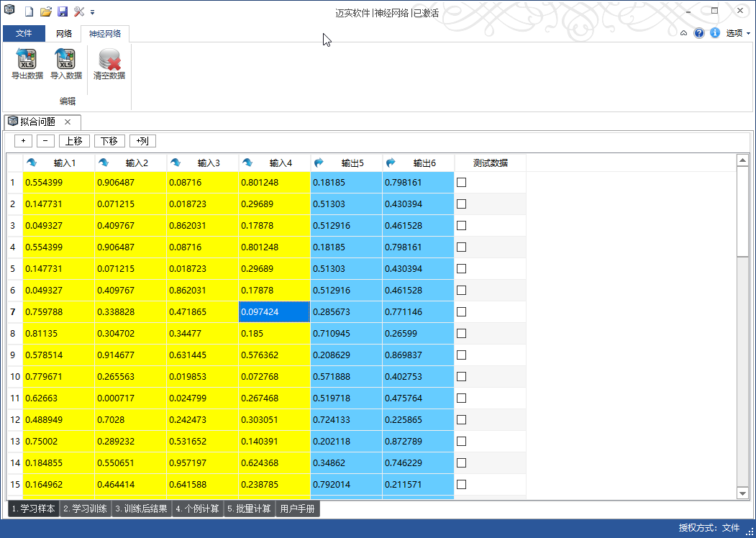This screenshot has width=756, height=538.
Task: Click the tools wrench icon in title bar
Action: pyautogui.click(x=79, y=12)
